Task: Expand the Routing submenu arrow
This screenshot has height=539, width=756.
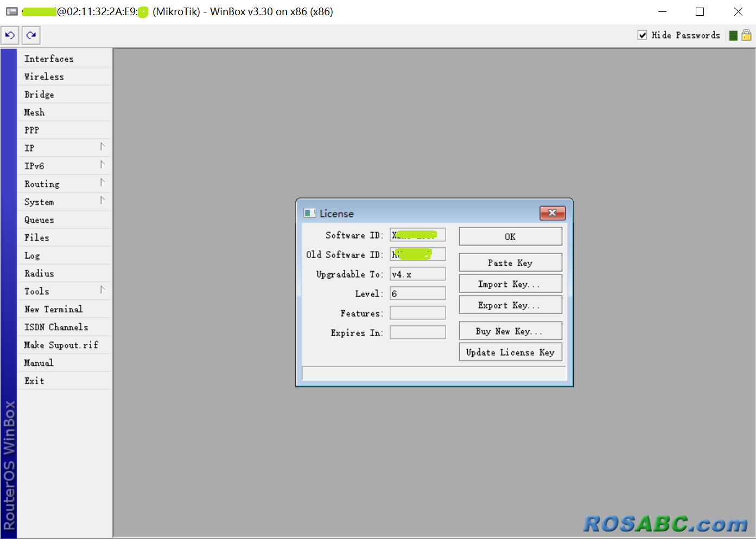Action: pyautogui.click(x=102, y=183)
